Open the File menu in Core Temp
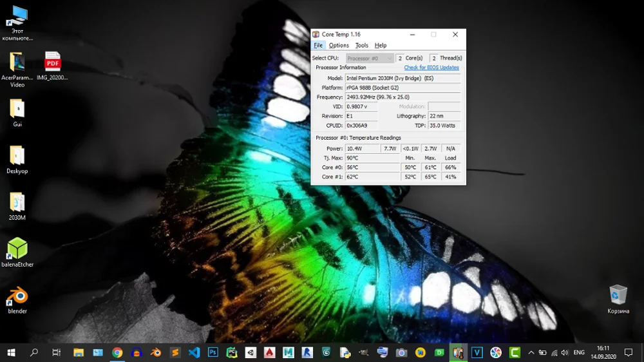Image resolution: width=644 pixels, height=362 pixels. click(318, 45)
